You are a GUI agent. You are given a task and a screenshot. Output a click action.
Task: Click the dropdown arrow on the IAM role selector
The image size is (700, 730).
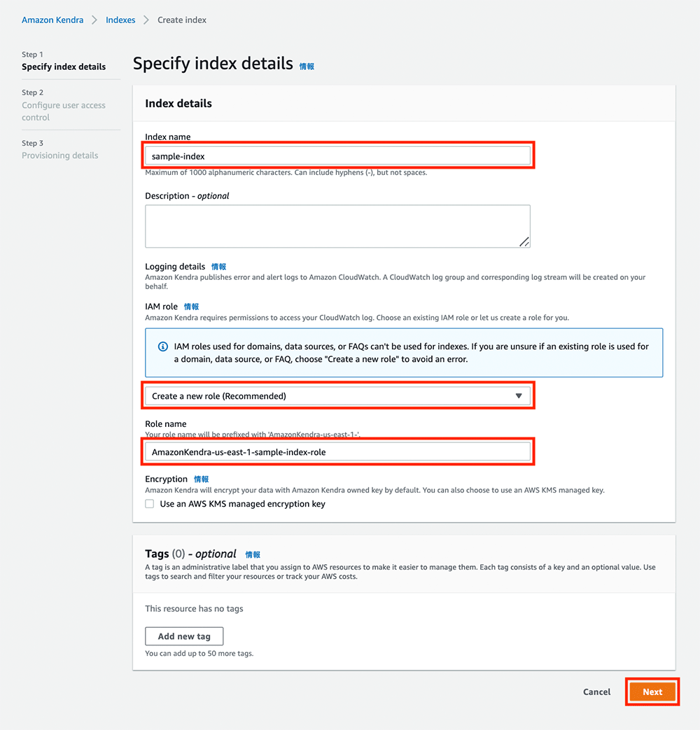[x=519, y=395]
